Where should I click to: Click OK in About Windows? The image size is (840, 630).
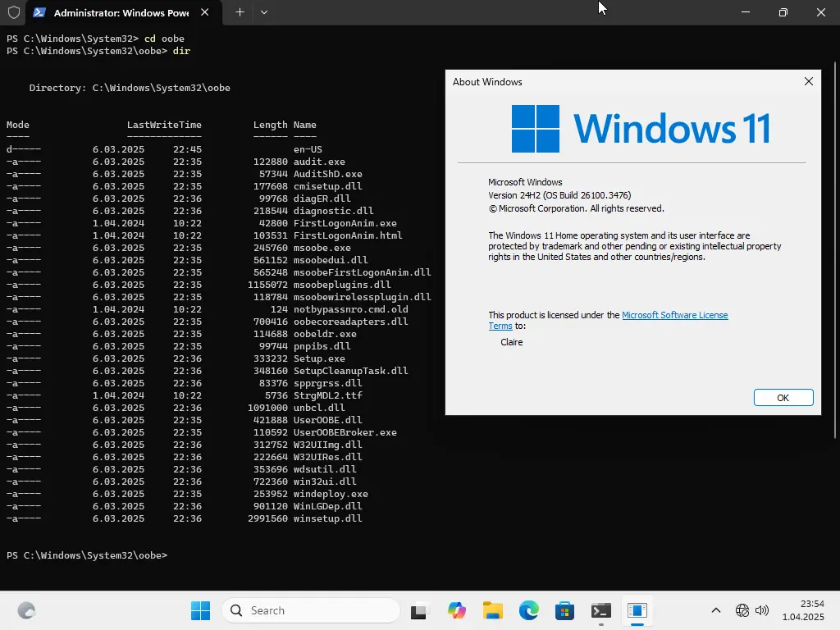pos(783,398)
